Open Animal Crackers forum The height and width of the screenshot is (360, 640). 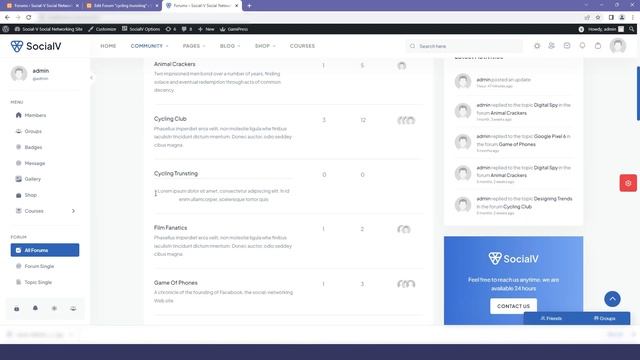174,64
